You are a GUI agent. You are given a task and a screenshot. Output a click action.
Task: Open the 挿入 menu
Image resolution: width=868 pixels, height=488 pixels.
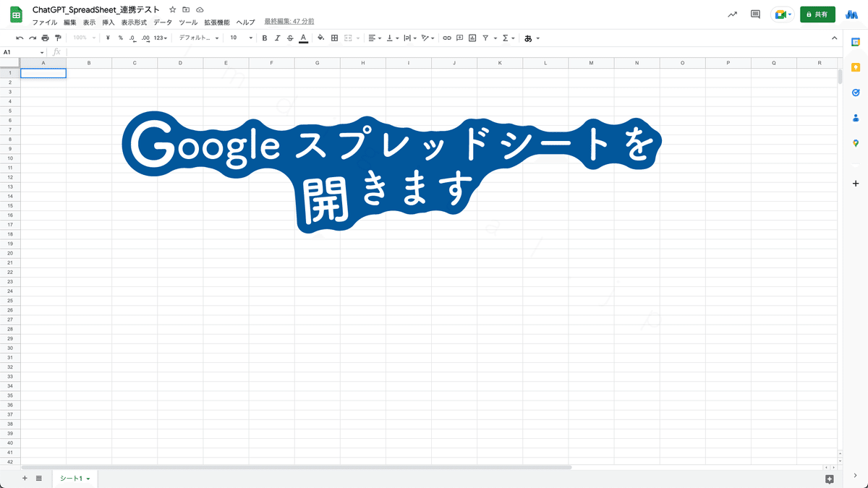(109, 22)
